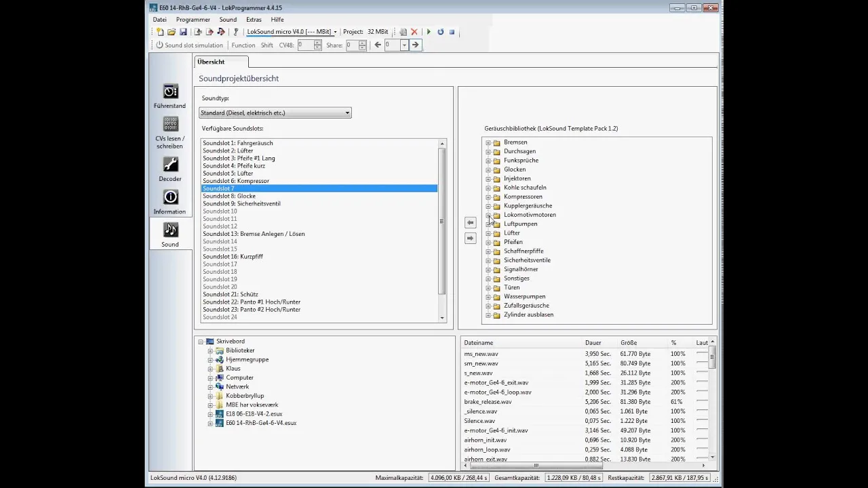Open the Sound sidebar panel
Screen dimensions: 868x488
pos(170,234)
